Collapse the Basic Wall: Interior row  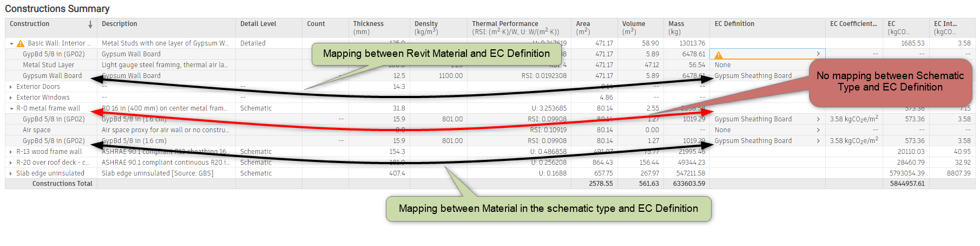tap(11, 43)
